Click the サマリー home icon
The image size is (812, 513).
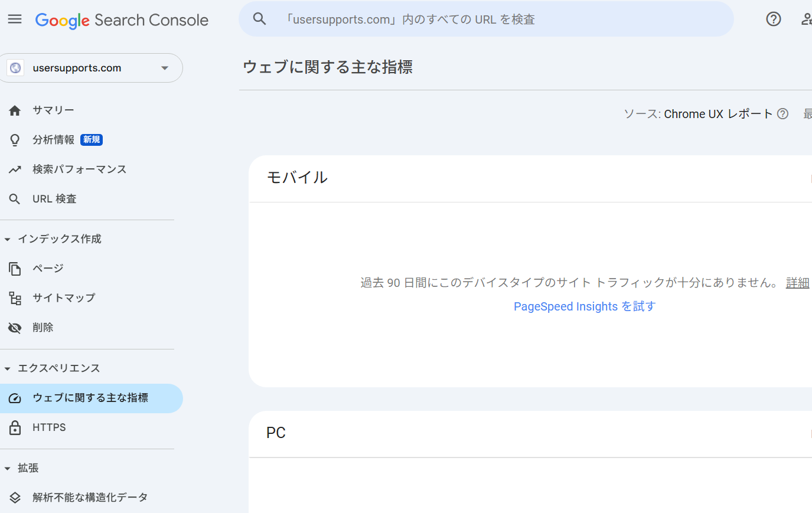[x=15, y=110]
